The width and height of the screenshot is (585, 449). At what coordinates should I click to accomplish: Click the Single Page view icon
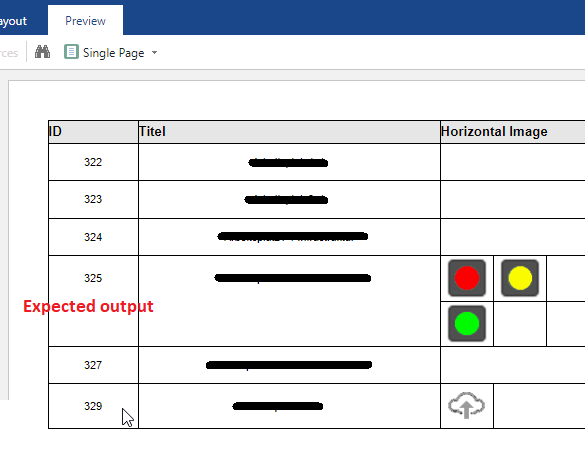[71, 52]
